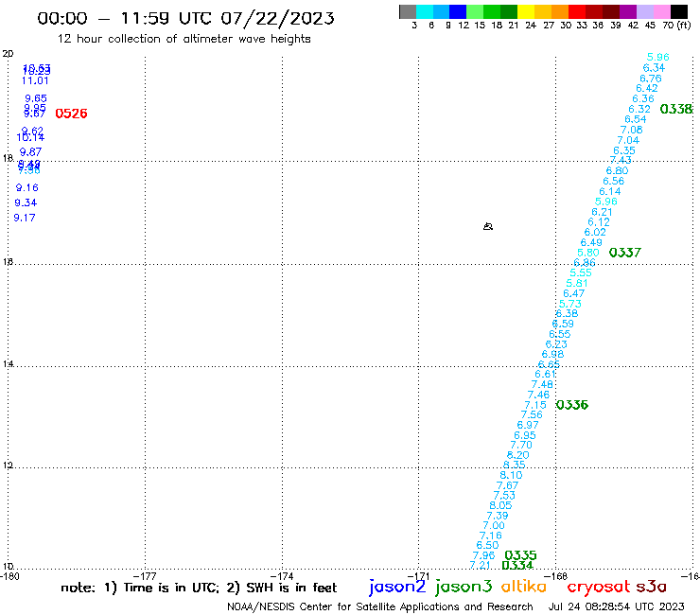Click the 12 hour collection subtitle
Image resolution: width=700 pixels, height=615 pixels.
184,39
